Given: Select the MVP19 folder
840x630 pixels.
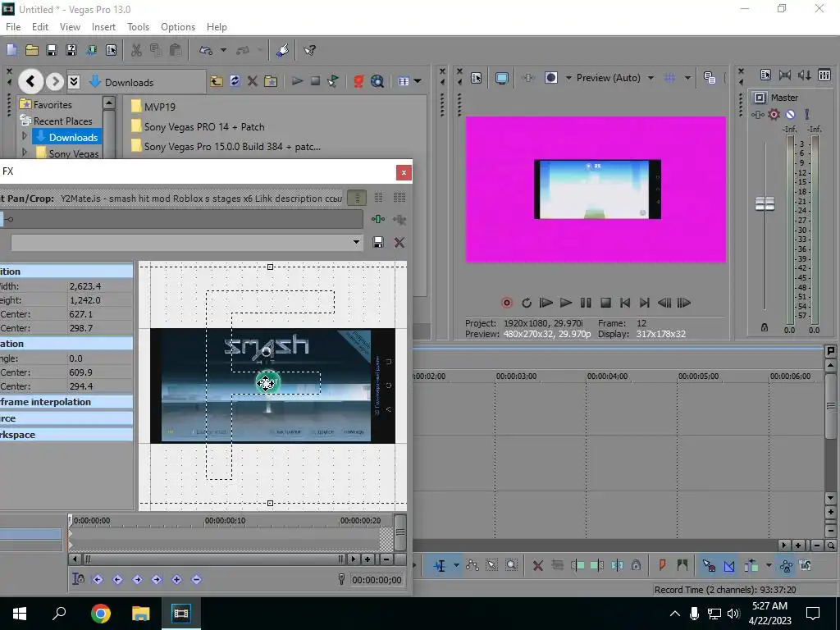Looking at the screenshot, I should [x=153, y=107].
